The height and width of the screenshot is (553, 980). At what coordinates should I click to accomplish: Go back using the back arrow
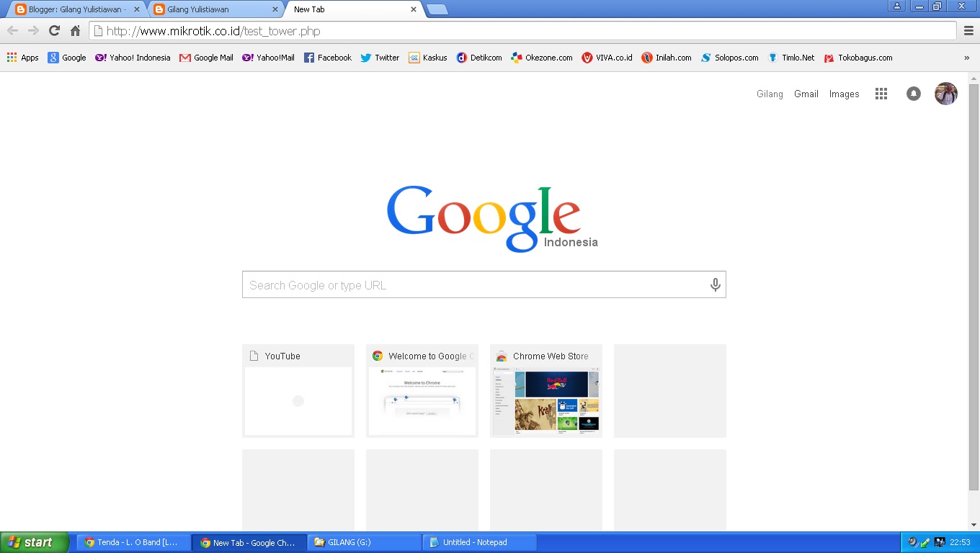pos(12,31)
